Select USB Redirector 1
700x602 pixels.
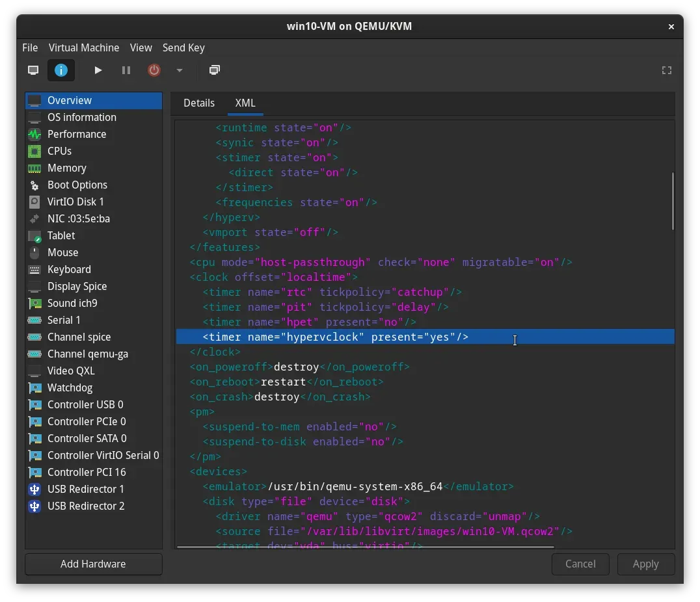pos(94,489)
